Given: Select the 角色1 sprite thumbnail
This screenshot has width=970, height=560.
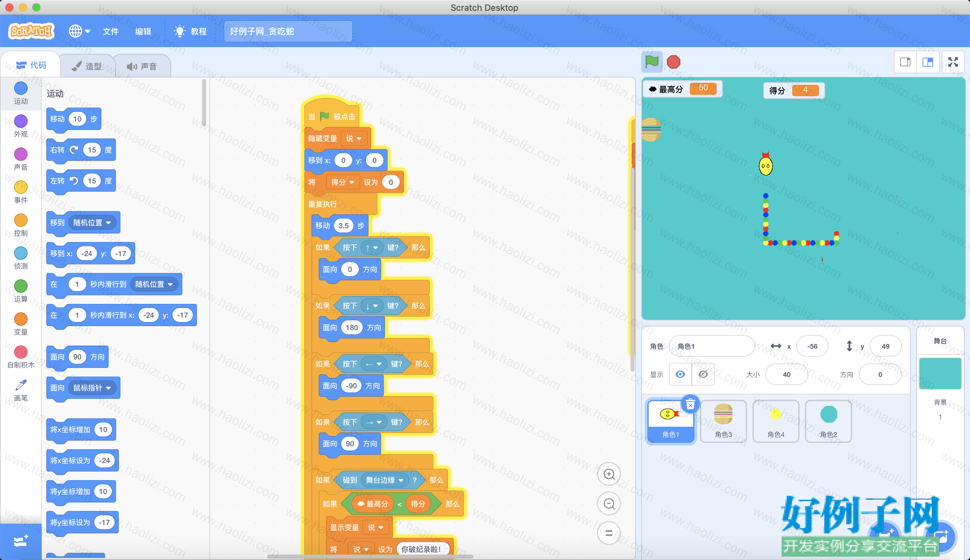Looking at the screenshot, I should pyautogui.click(x=671, y=422).
